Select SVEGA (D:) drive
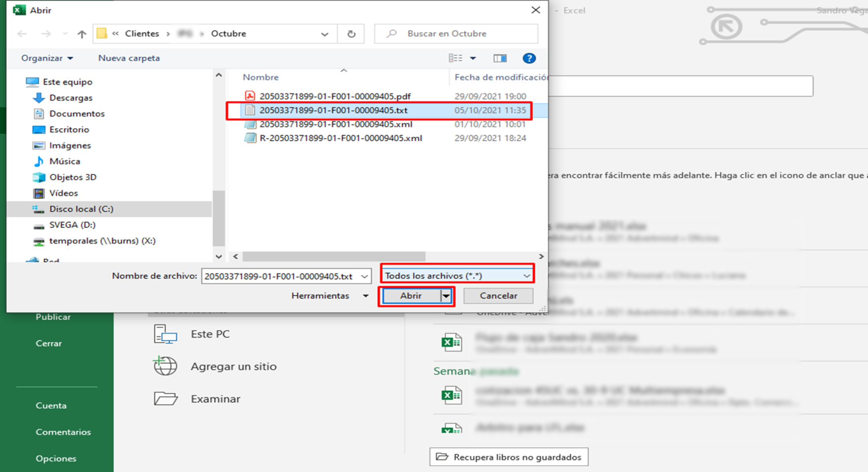This screenshot has height=472, width=868. pos(72,225)
